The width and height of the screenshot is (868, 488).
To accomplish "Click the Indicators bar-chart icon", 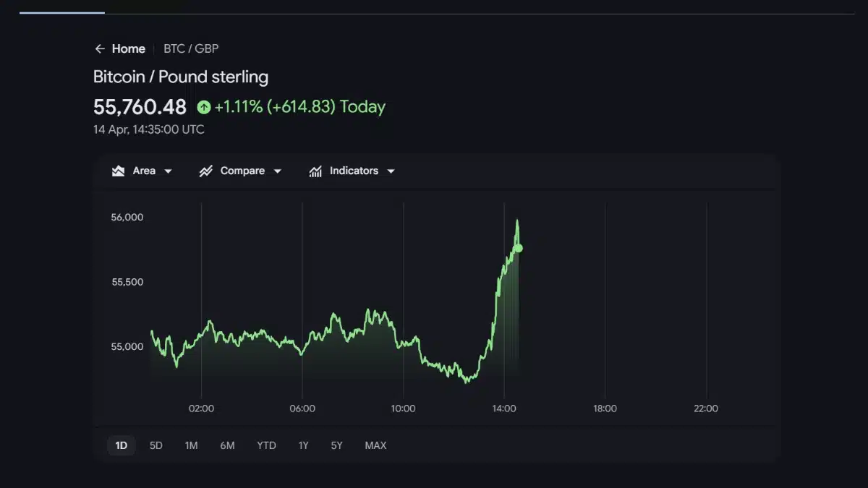I will [x=315, y=171].
